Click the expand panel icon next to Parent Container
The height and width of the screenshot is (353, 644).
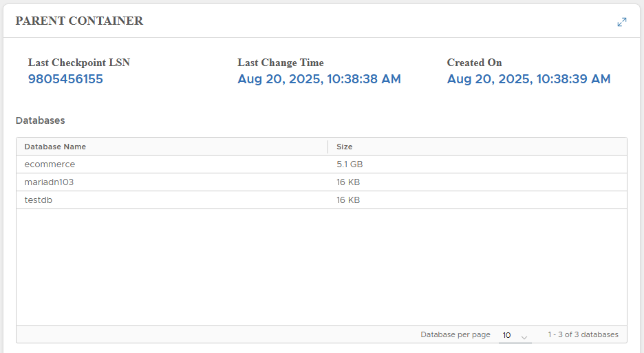coord(622,22)
